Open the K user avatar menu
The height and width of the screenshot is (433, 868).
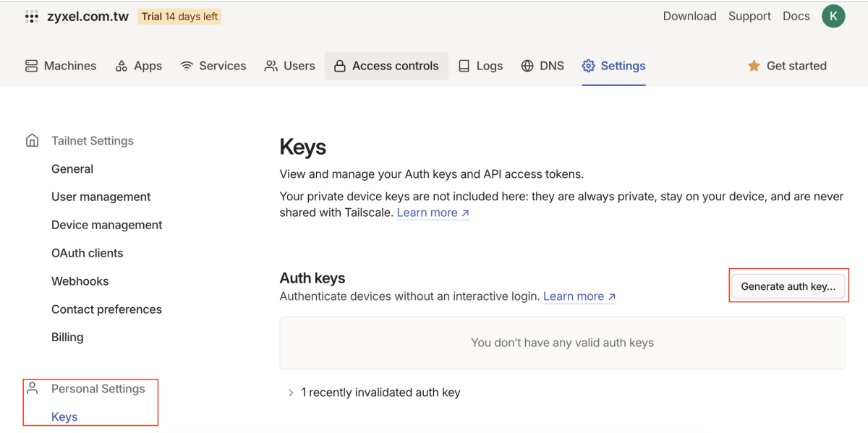pos(833,16)
